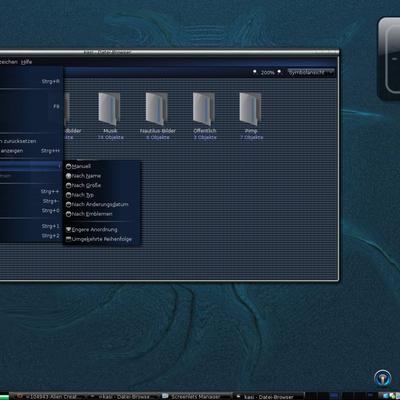Image resolution: width=400 pixels, height=400 pixels.
Task: Open the Öffentlich folder icon
Action: click(x=204, y=109)
